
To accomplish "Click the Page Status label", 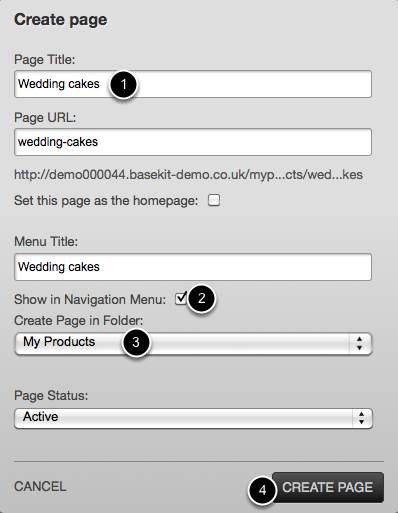I will pos(51,396).
